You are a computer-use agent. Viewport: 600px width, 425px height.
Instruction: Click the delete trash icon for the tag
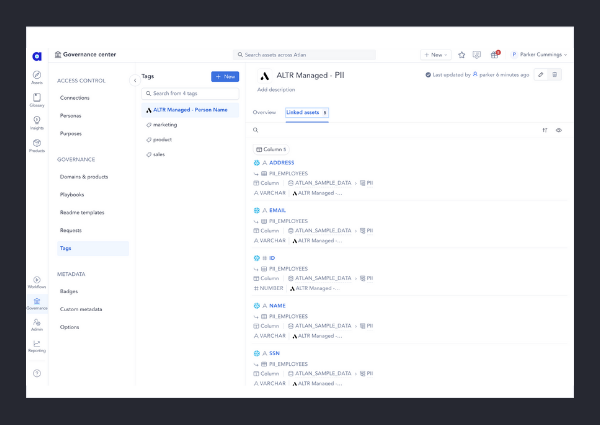[556, 74]
